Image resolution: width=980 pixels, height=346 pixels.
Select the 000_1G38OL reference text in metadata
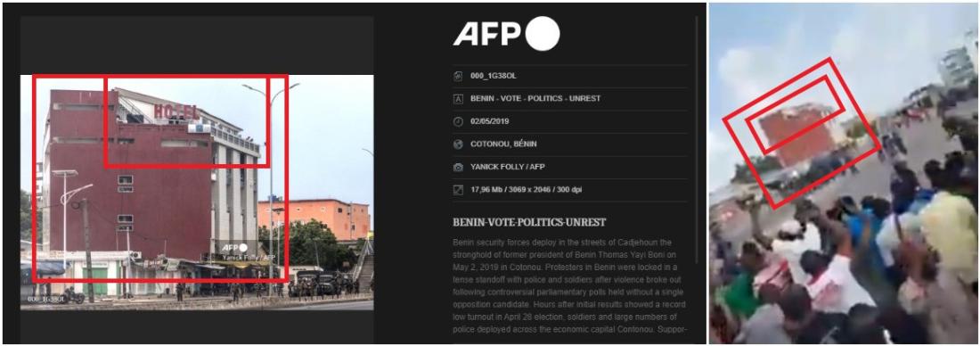pos(494,77)
